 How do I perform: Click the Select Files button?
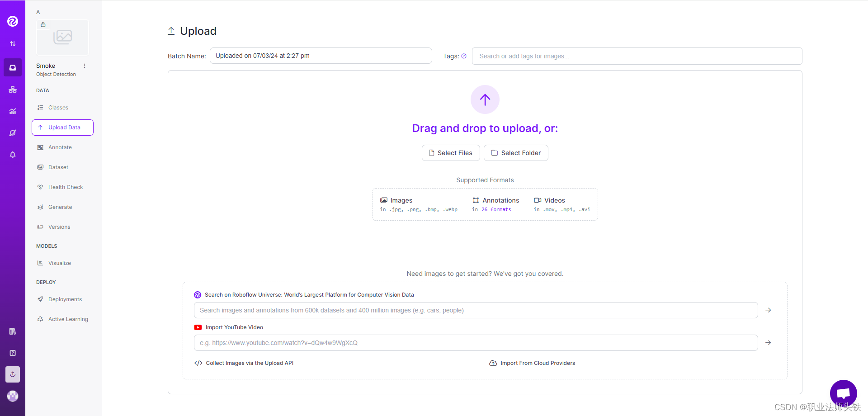451,153
